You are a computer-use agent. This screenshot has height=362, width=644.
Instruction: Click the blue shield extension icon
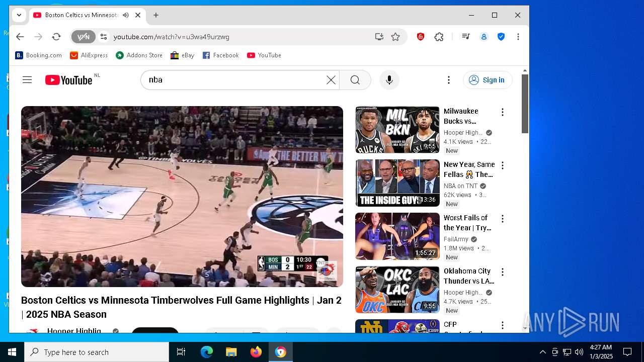click(x=501, y=37)
